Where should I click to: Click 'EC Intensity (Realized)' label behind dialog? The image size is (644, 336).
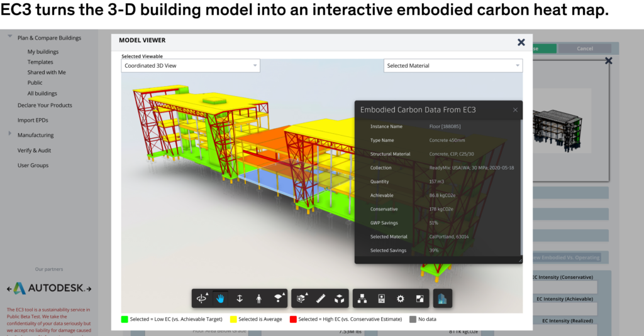(568, 321)
